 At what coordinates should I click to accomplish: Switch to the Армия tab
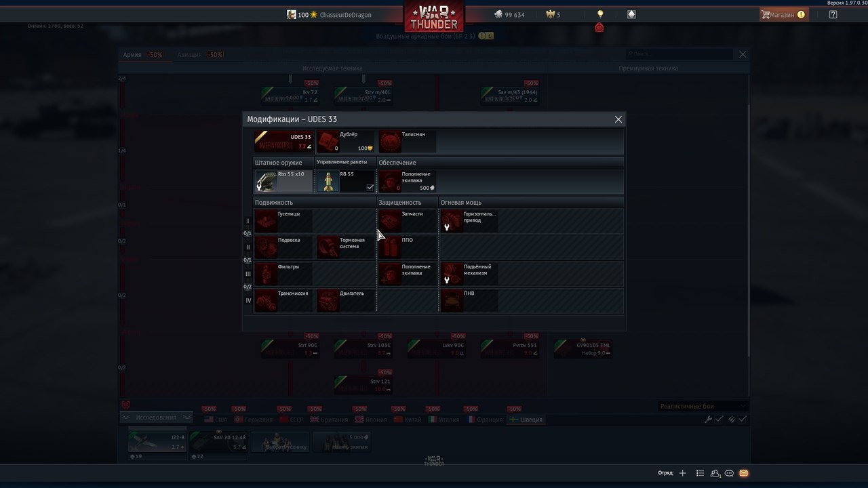[144, 55]
